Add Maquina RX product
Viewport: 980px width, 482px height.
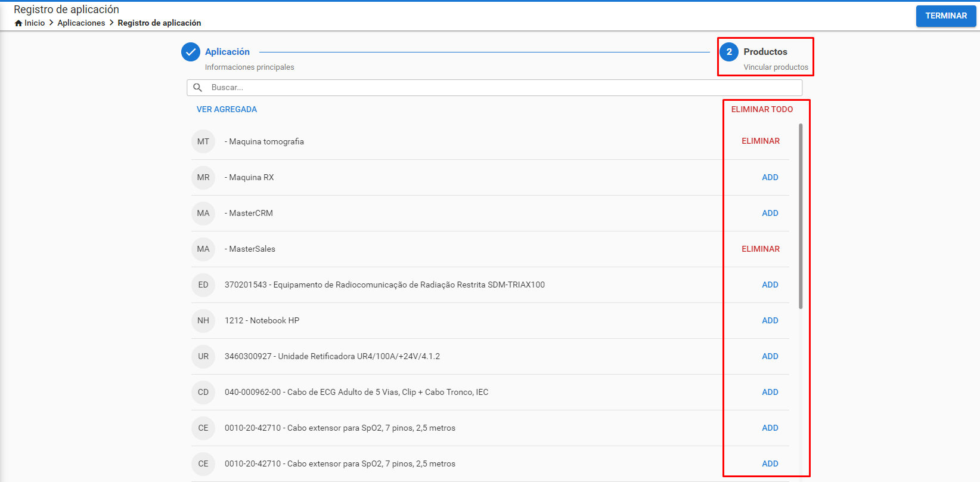click(x=770, y=177)
